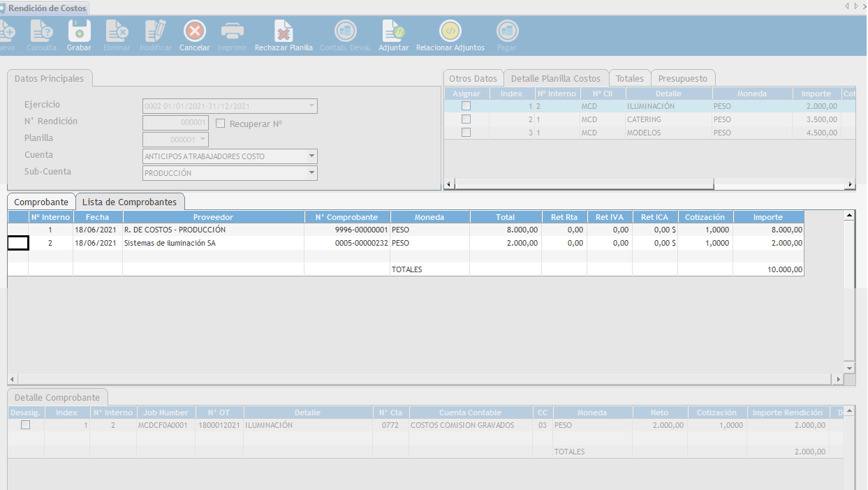Screen dimensions: 868x490
Task: Tick Asignar checkbox for CATERING row
Action: pyautogui.click(x=466, y=119)
